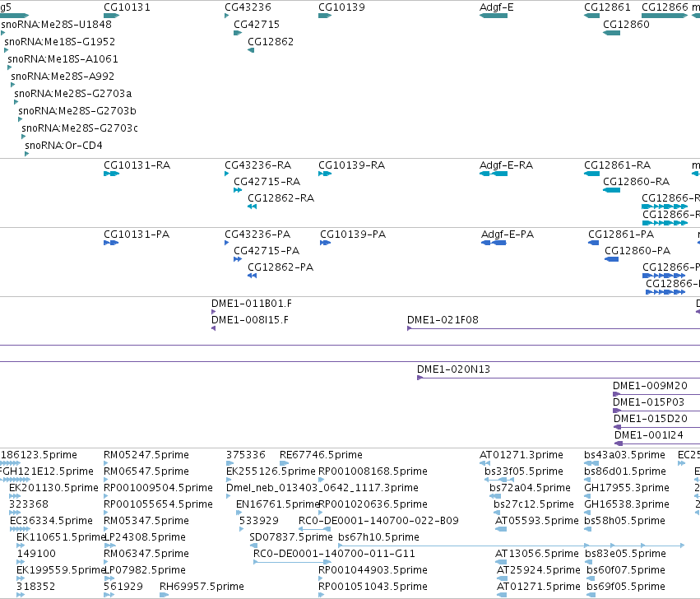Click the CG42715-PA protein label

267,251
